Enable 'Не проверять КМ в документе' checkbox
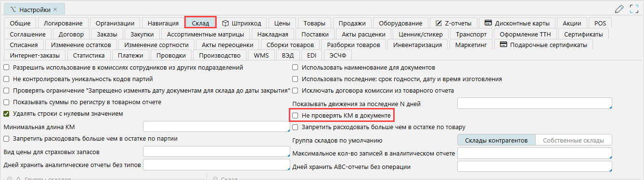The image size is (644, 180). [x=296, y=116]
